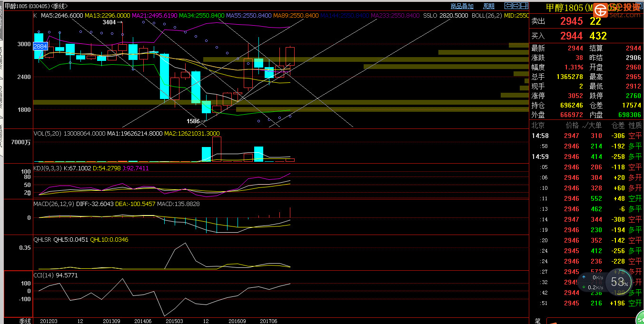
Task: Click the MA5:2646.6000 indicator label
Action: click(62, 15)
